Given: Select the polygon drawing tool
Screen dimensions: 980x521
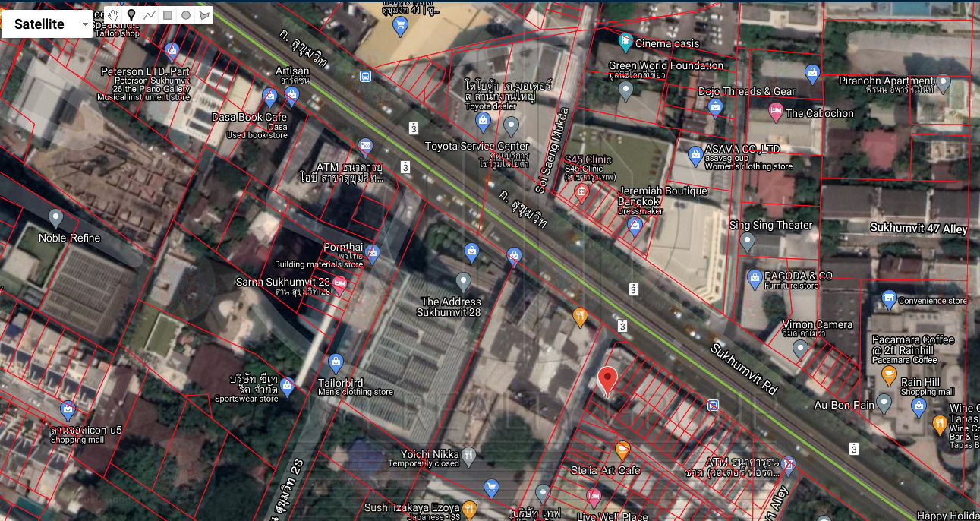Looking at the screenshot, I should pos(203,15).
